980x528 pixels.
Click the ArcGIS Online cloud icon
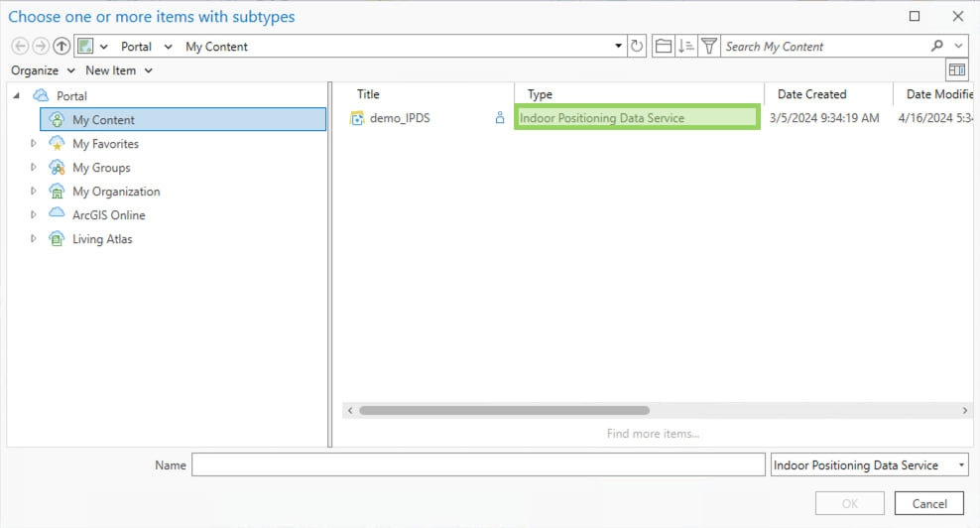coord(57,212)
